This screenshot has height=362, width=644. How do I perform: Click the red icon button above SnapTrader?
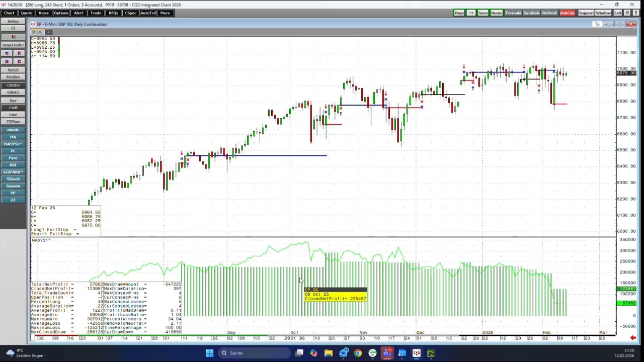pyautogui.click(x=13, y=37)
